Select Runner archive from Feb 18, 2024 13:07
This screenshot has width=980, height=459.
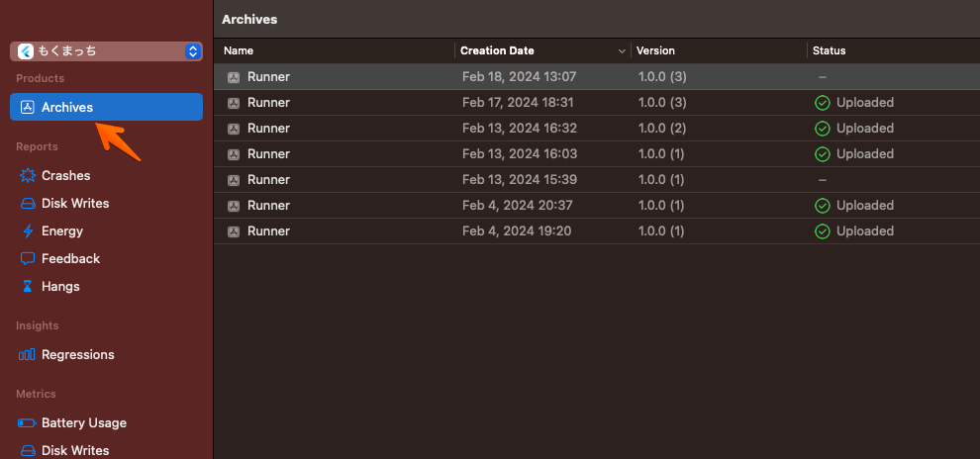coord(597,77)
